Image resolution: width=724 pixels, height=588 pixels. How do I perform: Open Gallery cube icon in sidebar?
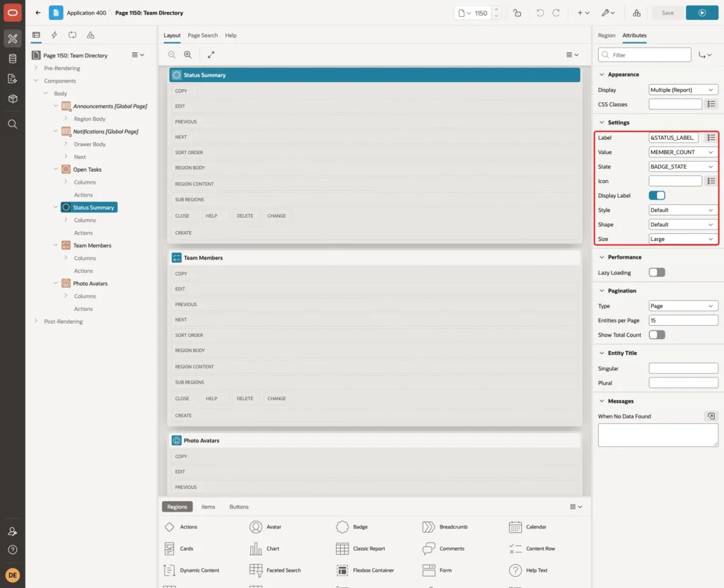pyautogui.click(x=13, y=98)
